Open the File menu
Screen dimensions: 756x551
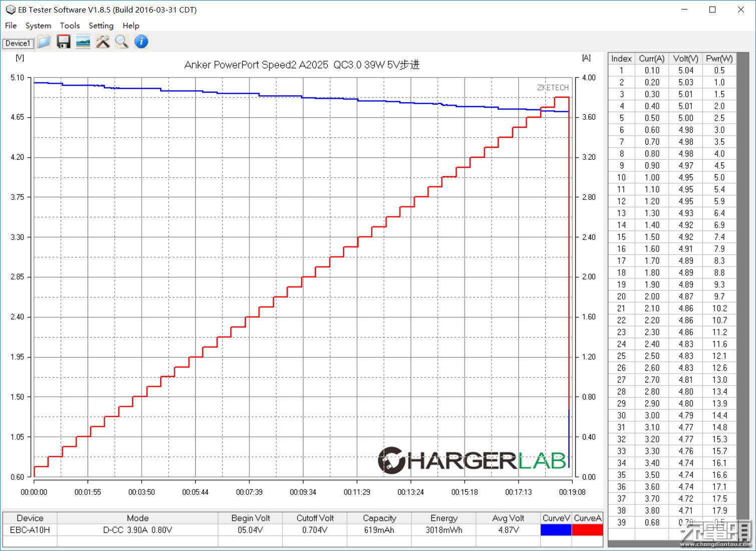pyautogui.click(x=11, y=26)
